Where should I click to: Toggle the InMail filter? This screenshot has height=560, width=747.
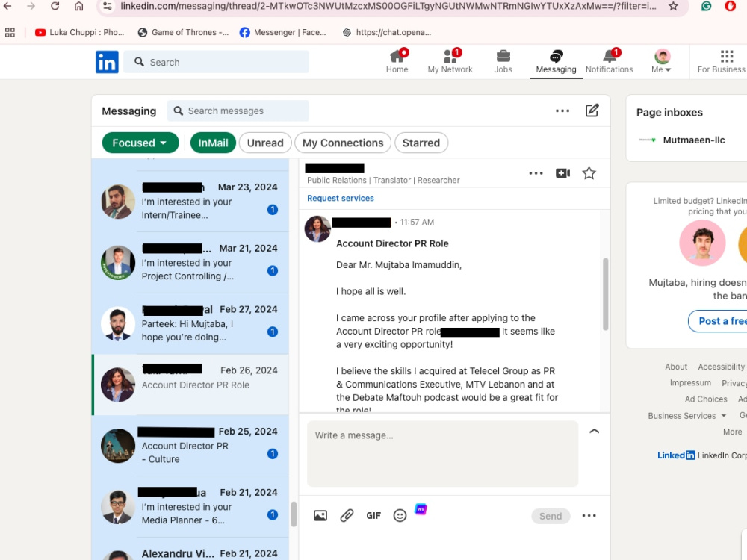click(x=213, y=143)
